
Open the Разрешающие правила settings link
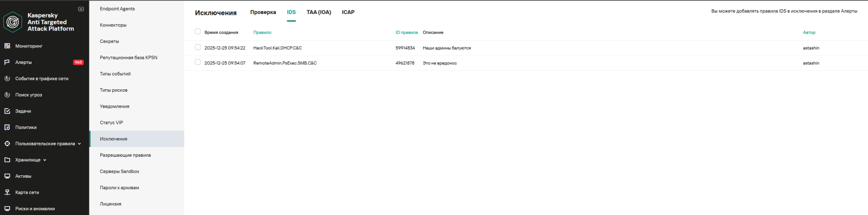(x=125, y=155)
